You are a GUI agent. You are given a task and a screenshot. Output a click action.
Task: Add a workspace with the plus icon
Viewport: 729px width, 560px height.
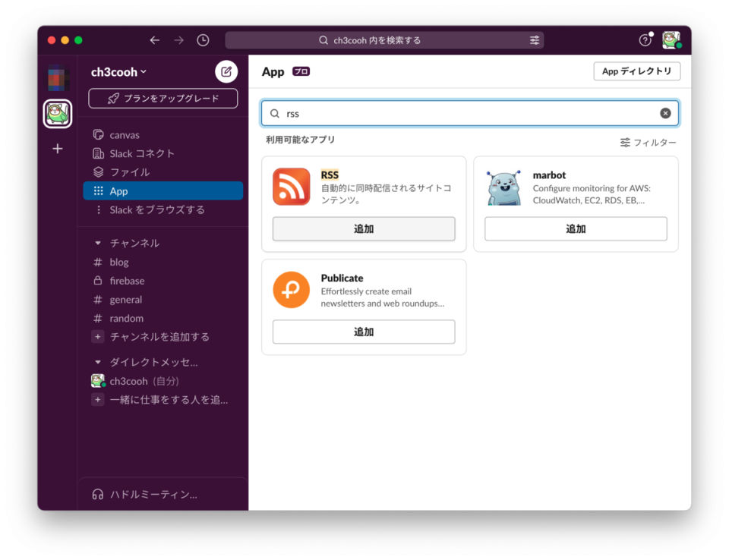(57, 149)
